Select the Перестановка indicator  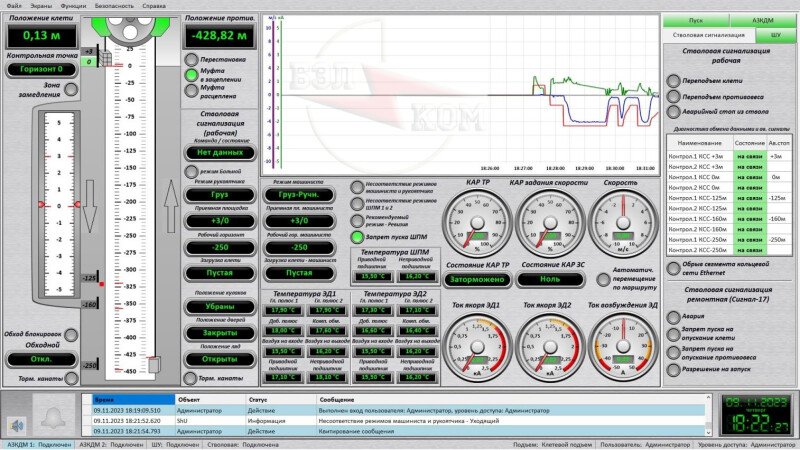tap(191, 60)
